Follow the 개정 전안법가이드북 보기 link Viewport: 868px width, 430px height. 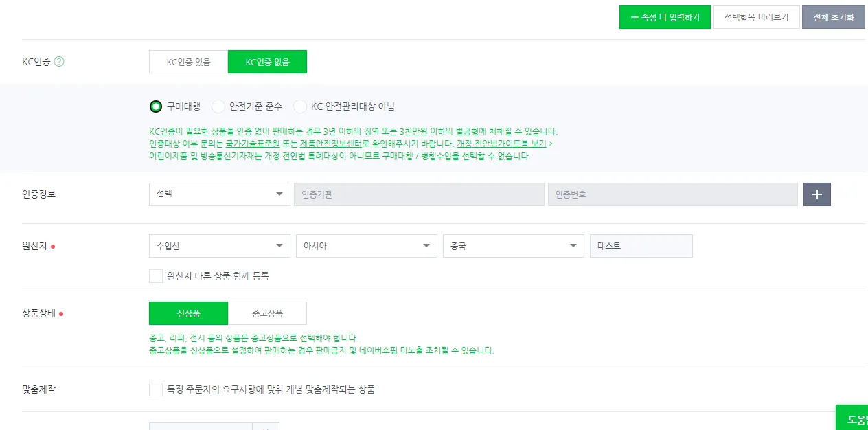tap(501, 144)
